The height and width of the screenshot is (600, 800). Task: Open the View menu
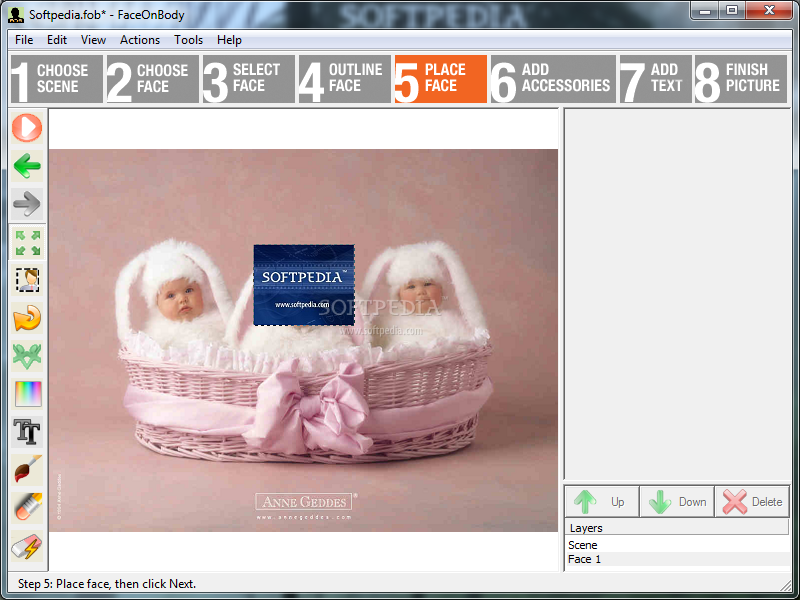pyautogui.click(x=93, y=40)
